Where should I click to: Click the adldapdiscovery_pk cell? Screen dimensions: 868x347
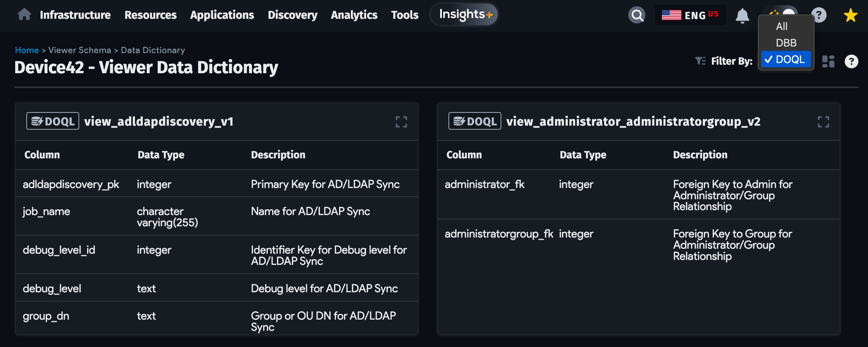click(x=71, y=184)
